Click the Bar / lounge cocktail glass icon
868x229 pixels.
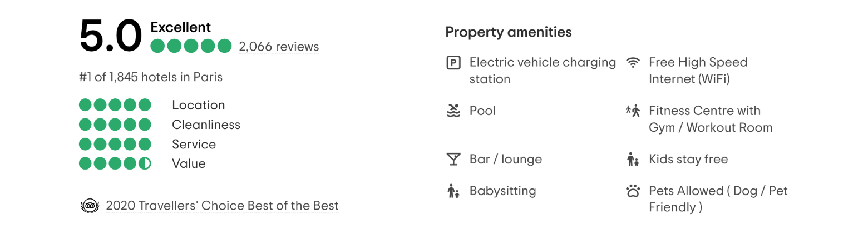pos(453,160)
